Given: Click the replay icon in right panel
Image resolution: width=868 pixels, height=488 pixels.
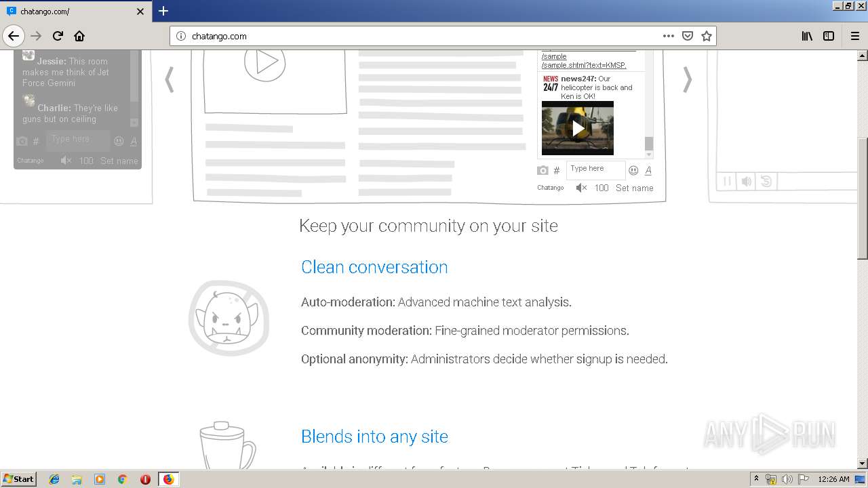Looking at the screenshot, I should (766, 181).
